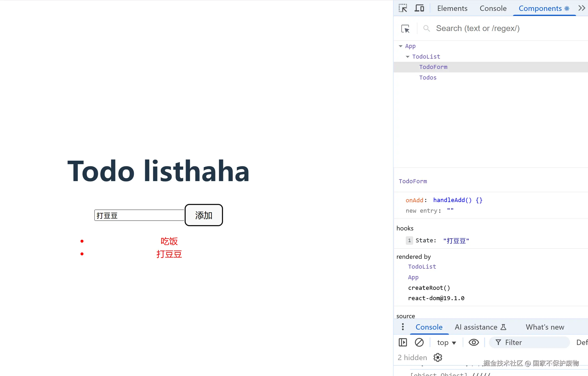The image size is (588, 376).
Task: Click the 添加 button
Action: [204, 215]
